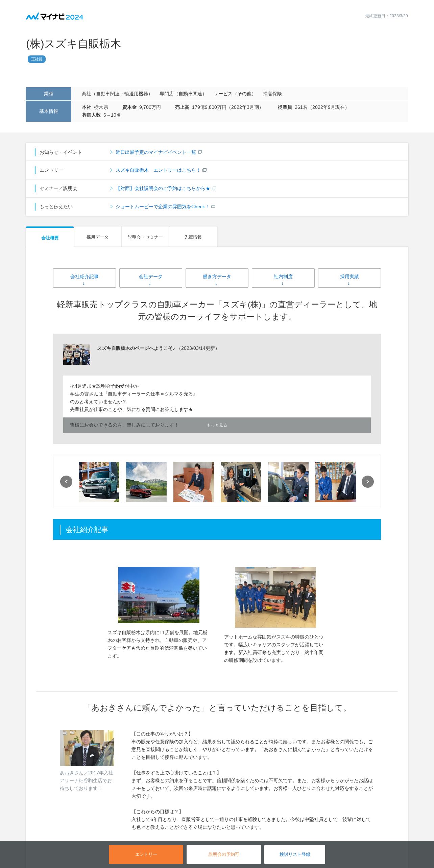Open スズキ自販栃木 エントリーはこちら link

pos(158,170)
